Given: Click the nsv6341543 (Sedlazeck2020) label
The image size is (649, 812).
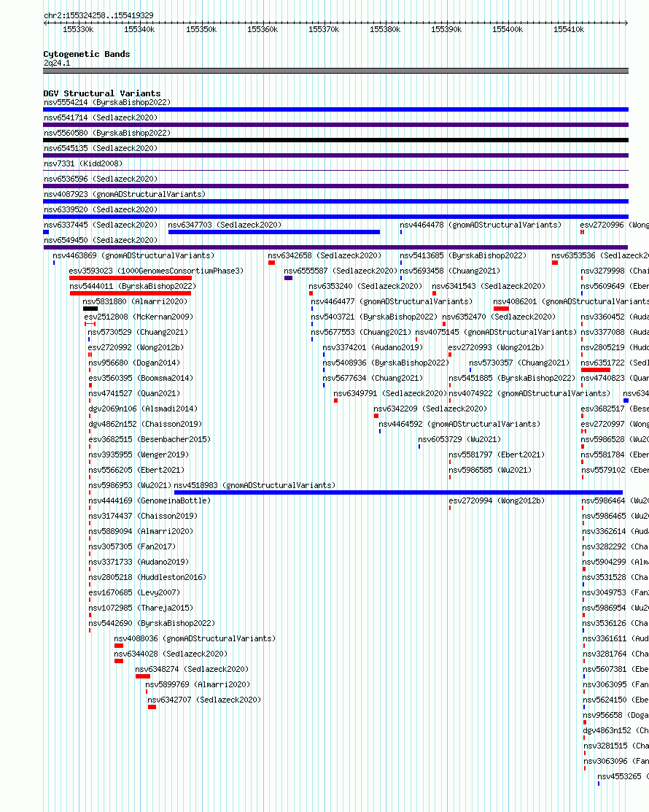Looking at the screenshot, I should point(489,286).
